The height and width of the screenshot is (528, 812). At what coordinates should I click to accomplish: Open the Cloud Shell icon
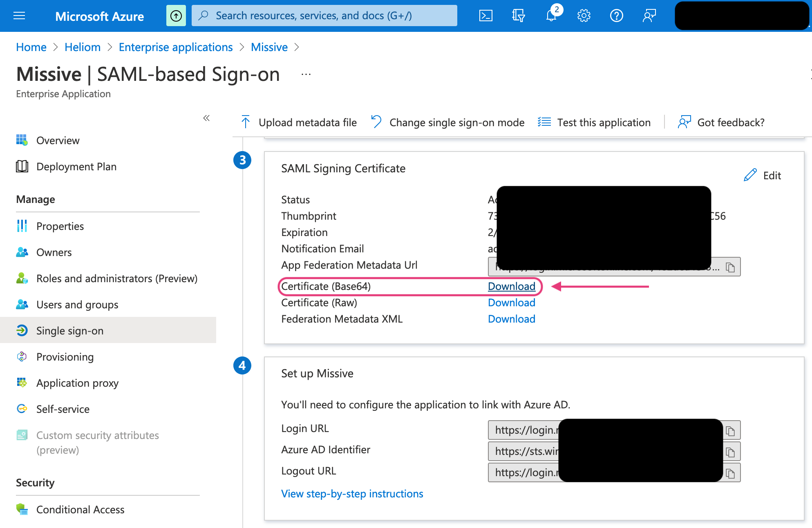485,16
